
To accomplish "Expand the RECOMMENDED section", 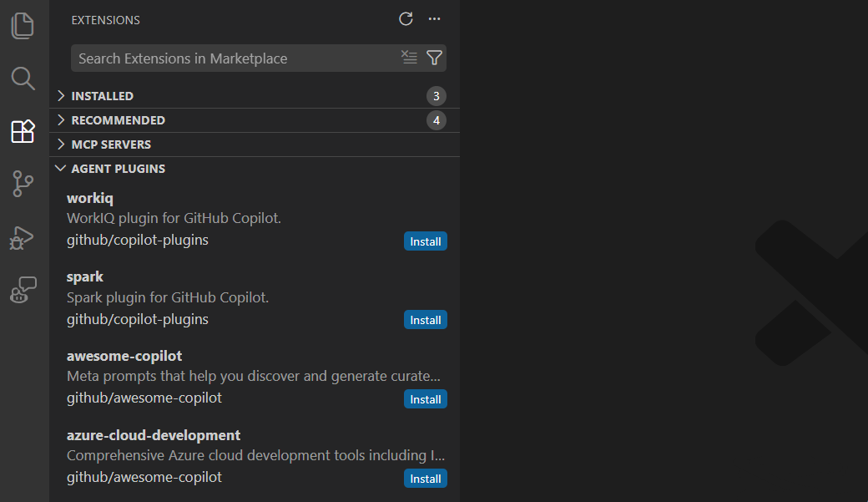I will 117,119.
